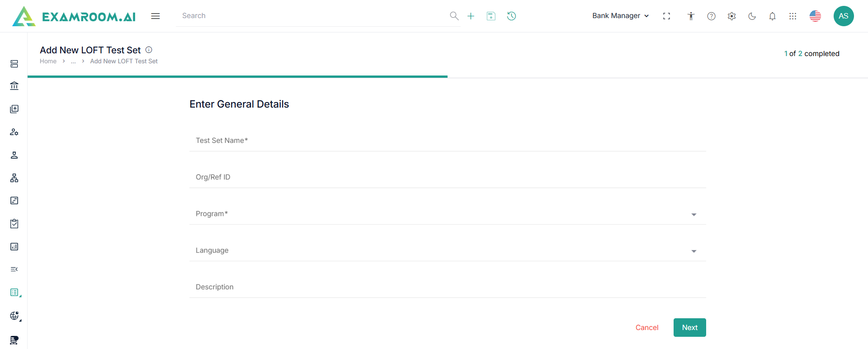Open the add-collection sidebar icon
Image resolution: width=868 pixels, height=349 pixels.
[14, 109]
